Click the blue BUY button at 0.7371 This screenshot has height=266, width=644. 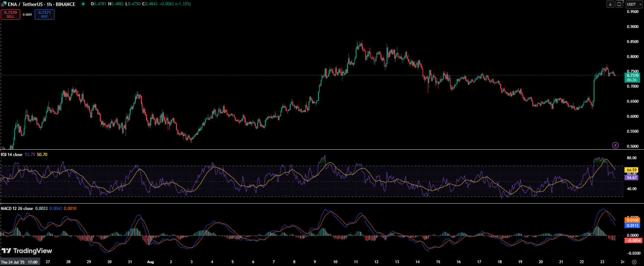click(45, 15)
